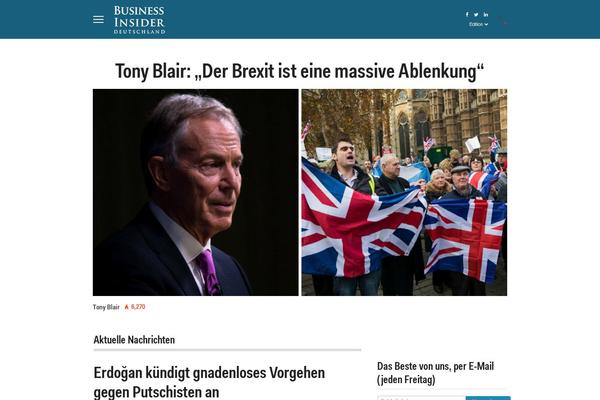Viewport: 600px width, 400px height.
Task: Click the chevron arrow beside Edition
Action: click(x=486, y=24)
